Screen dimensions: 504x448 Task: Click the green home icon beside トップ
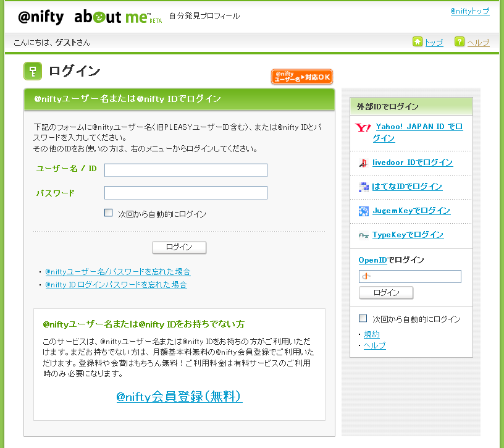(x=418, y=42)
